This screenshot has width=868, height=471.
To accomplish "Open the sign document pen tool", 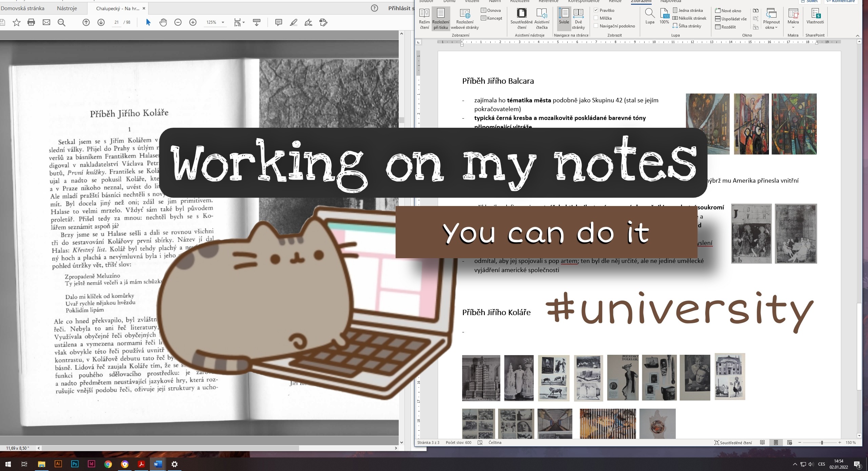I will 308,23.
